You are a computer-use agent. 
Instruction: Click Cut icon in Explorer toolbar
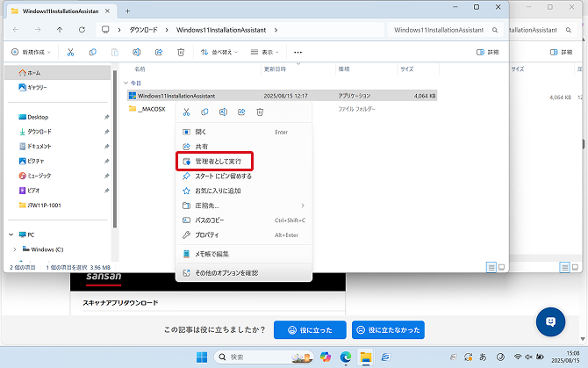click(70, 52)
